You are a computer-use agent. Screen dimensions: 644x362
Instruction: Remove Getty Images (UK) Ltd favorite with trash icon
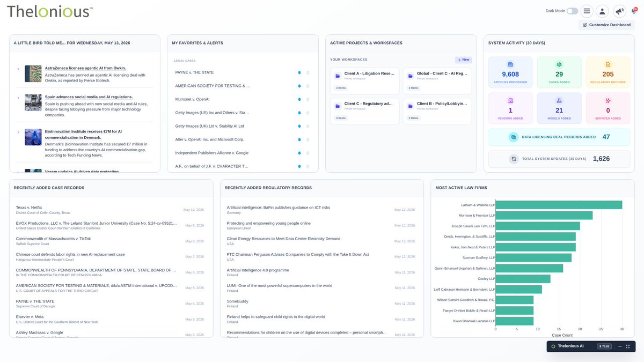[308, 126]
